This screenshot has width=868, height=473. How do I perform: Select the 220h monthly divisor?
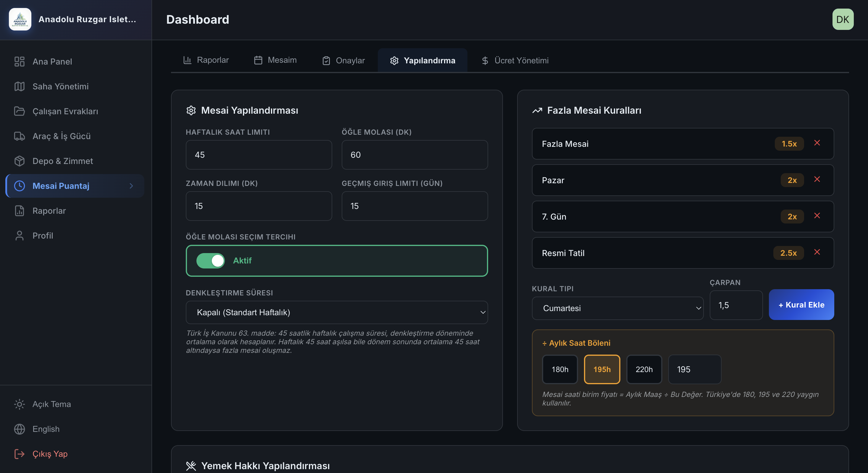pos(644,369)
